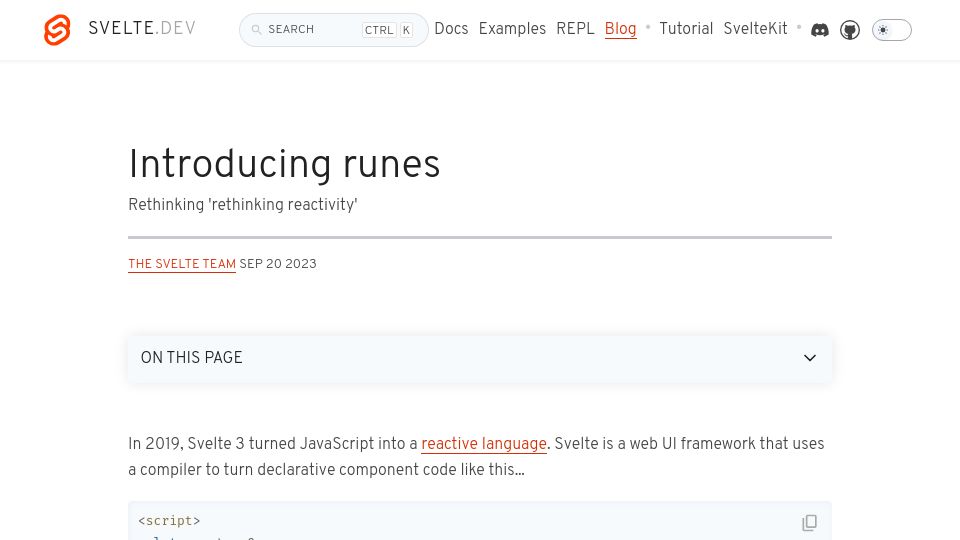Click the CTRL key shortcut badge
960x540 pixels.
pos(379,30)
